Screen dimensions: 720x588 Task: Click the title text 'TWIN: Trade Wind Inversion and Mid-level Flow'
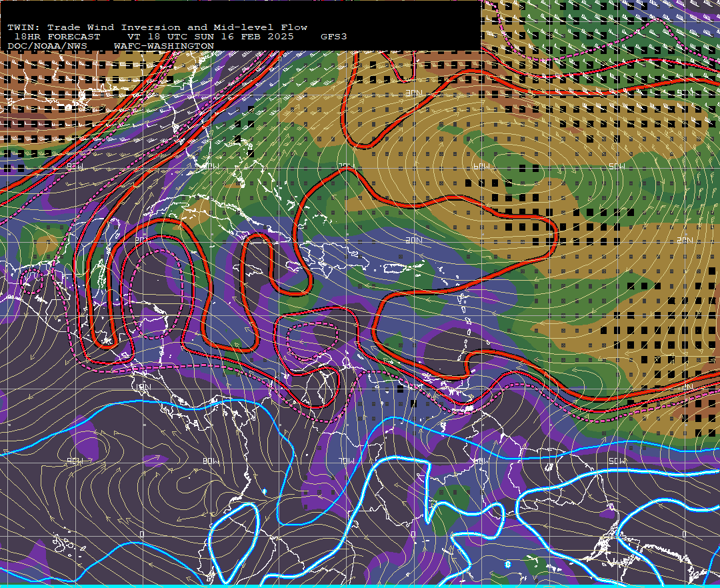[x=157, y=27]
